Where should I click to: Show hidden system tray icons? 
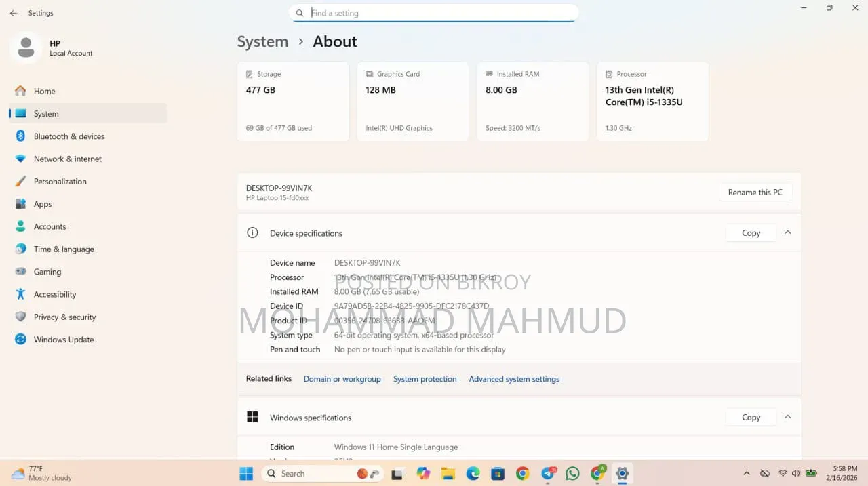click(x=747, y=473)
